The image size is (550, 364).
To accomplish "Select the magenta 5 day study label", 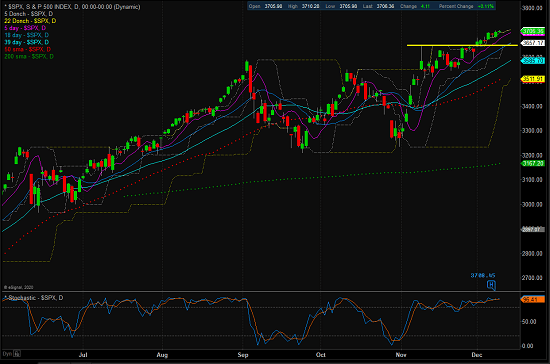I will pyautogui.click(x=25, y=28).
